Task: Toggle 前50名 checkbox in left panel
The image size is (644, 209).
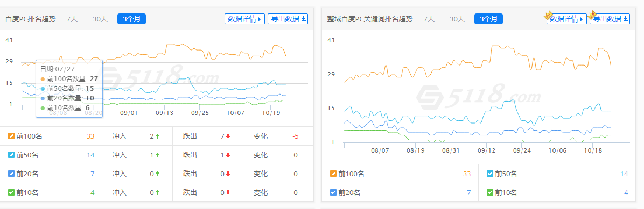Action: point(11,155)
